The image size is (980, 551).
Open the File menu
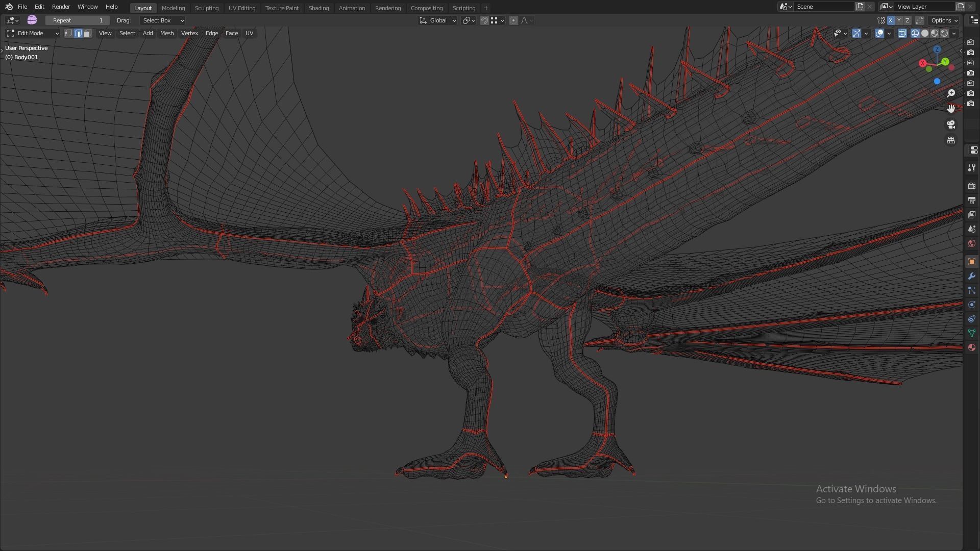click(22, 7)
